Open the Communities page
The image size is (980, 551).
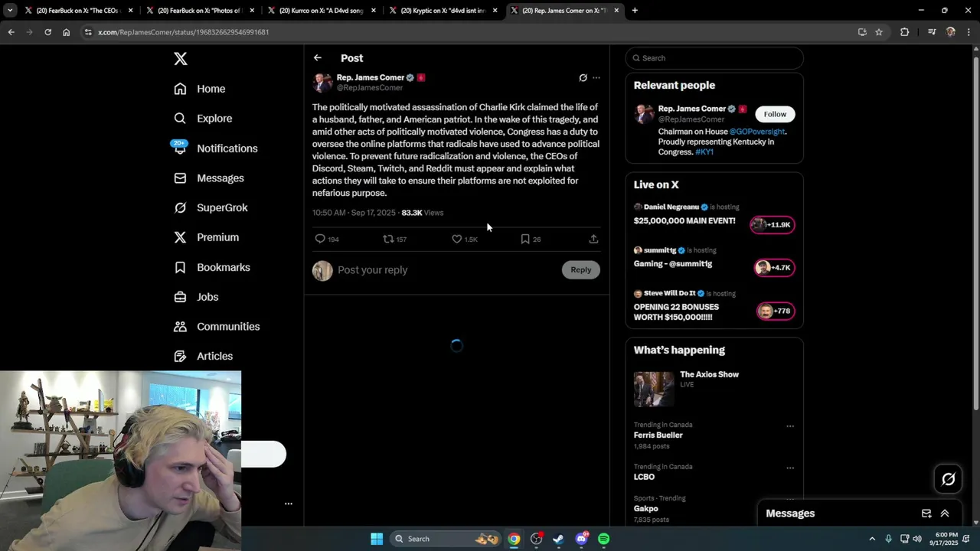click(217, 327)
